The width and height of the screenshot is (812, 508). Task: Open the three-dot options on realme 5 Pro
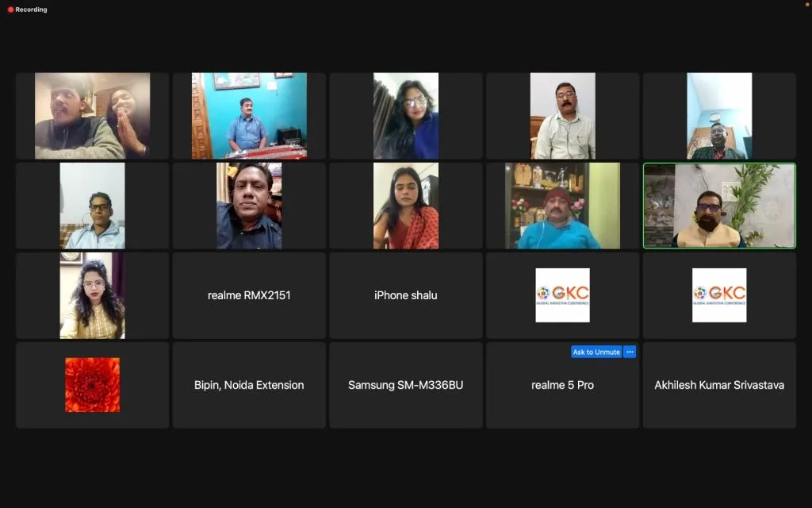tap(630, 352)
